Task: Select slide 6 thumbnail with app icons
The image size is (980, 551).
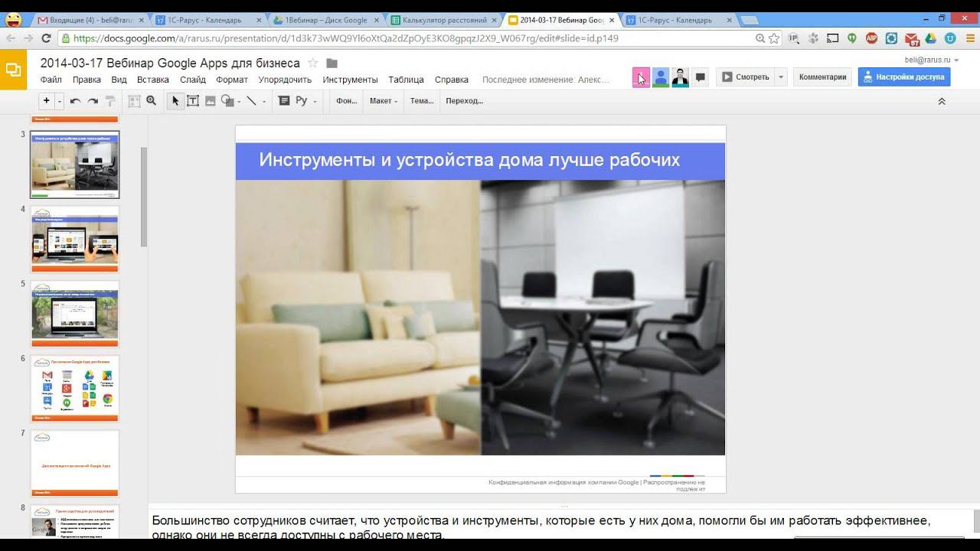Action: (x=75, y=389)
